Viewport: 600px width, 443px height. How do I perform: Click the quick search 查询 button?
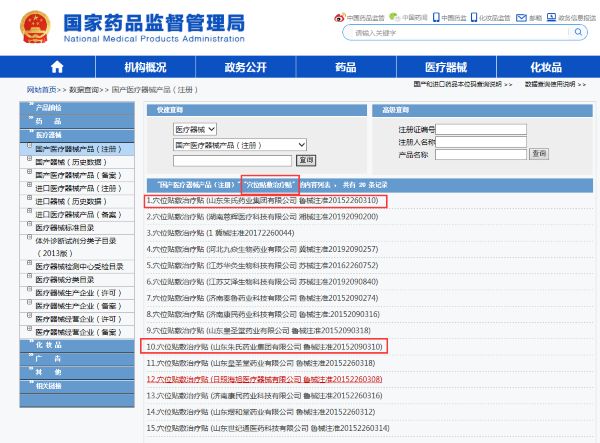point(306,160)
